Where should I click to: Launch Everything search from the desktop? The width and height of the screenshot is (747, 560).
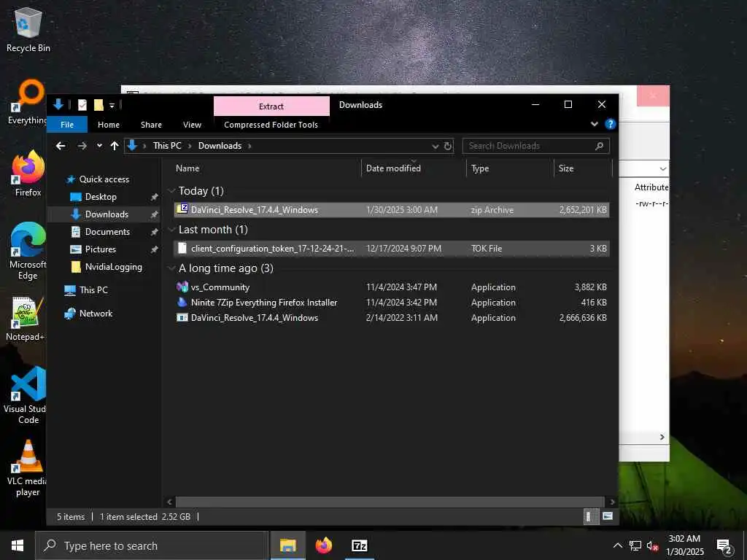pos(28,102)
